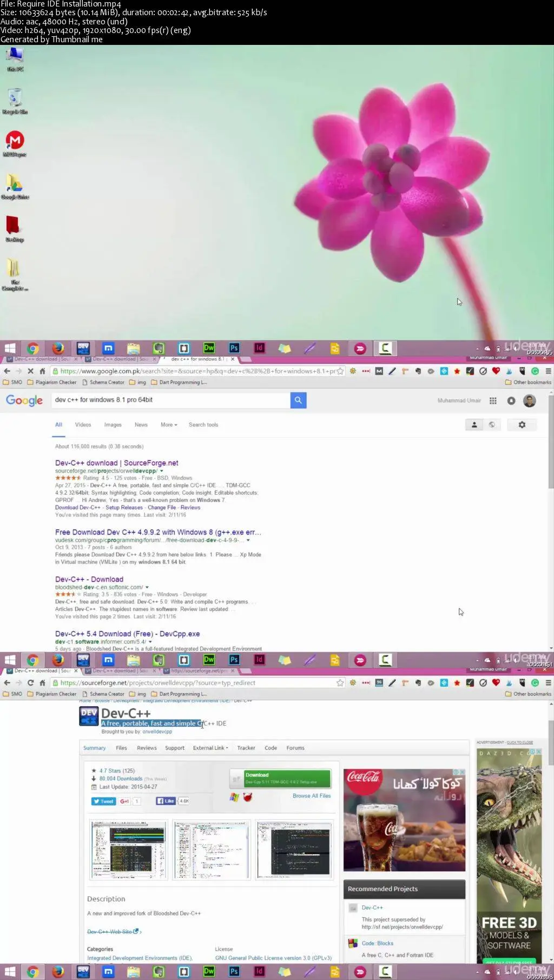The image size is (554, 980).
Task: Click Home icon in the Google search window
Action: click(42, 371)
